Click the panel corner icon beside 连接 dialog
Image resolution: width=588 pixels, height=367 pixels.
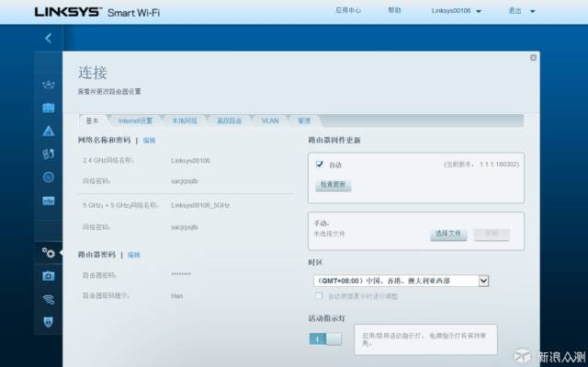(x=533, y=58)
